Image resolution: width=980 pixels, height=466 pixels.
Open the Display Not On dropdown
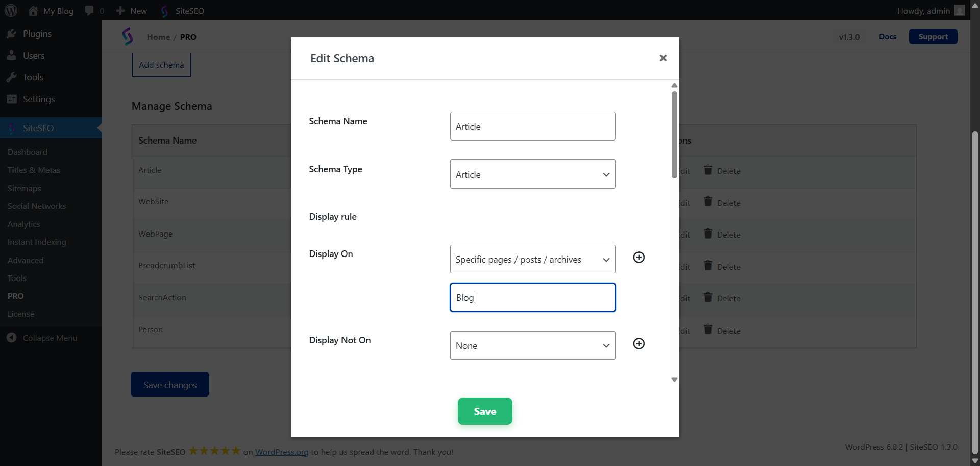(x=532, y=345)
